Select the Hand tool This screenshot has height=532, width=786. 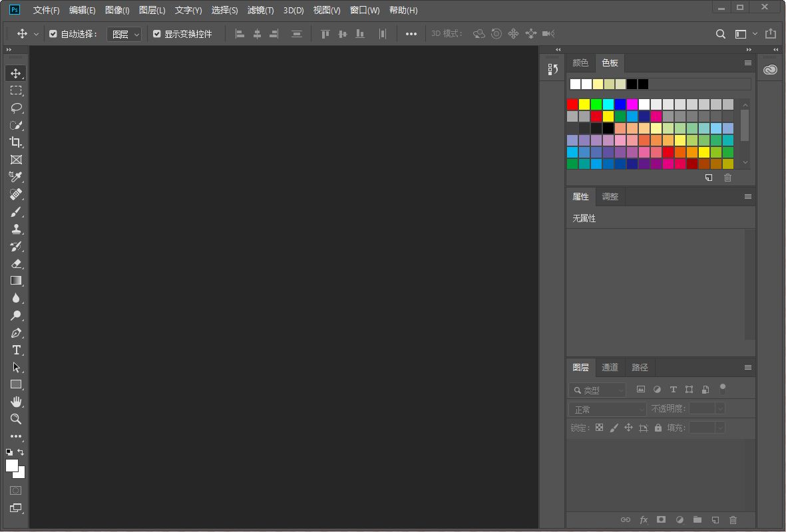pos(16,402)
